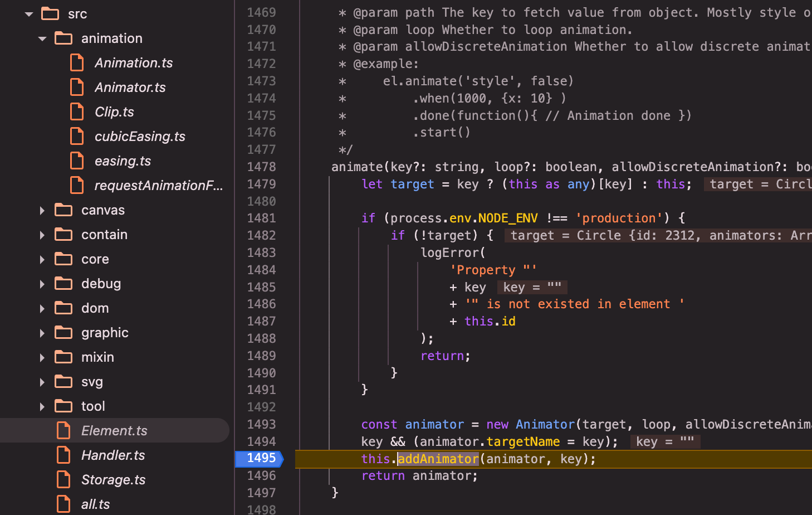Collapse the animation folder
The width and height of the screenshot is (812, 515).
tap(42, 38)
